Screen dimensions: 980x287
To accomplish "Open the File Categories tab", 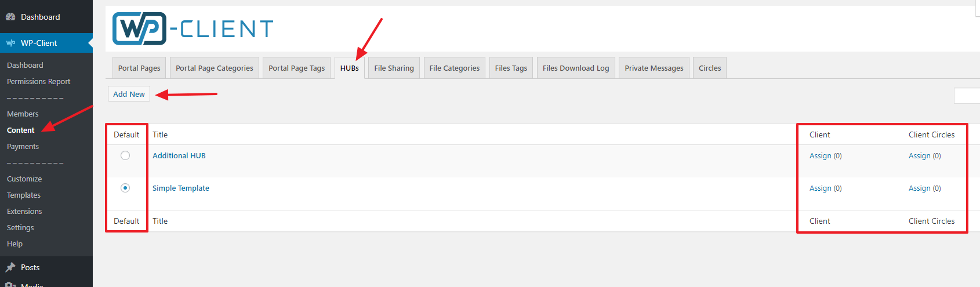I will click(x=455, y=68).
